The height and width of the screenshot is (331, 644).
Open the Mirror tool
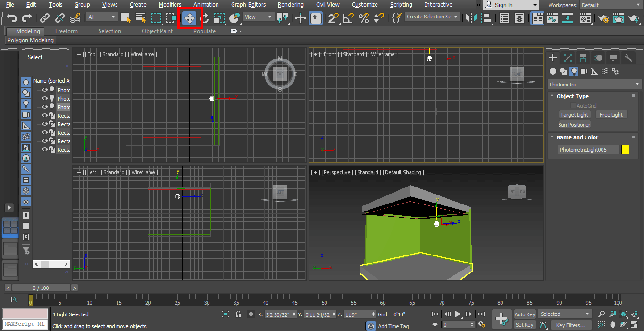(470, 18)
